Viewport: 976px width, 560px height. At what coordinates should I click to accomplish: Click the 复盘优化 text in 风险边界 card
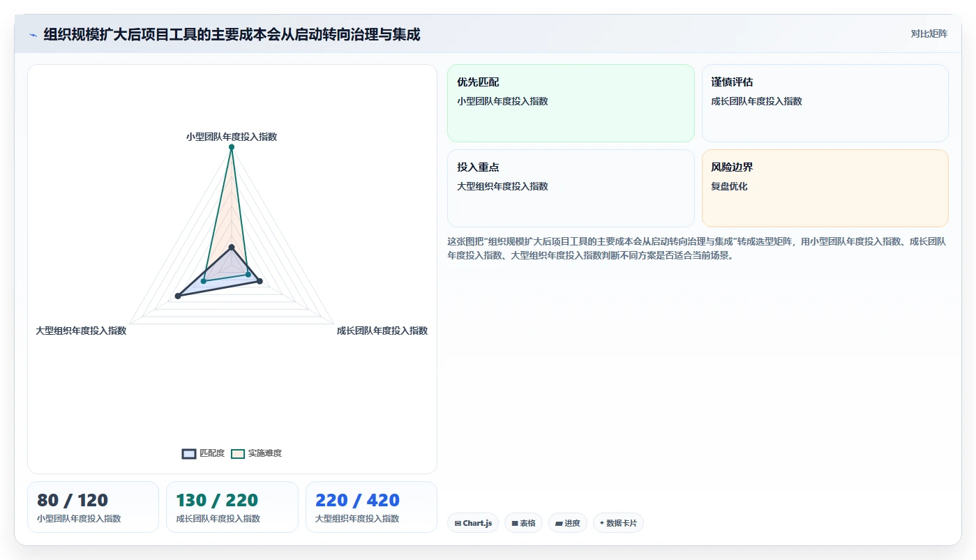pos(729,186)
